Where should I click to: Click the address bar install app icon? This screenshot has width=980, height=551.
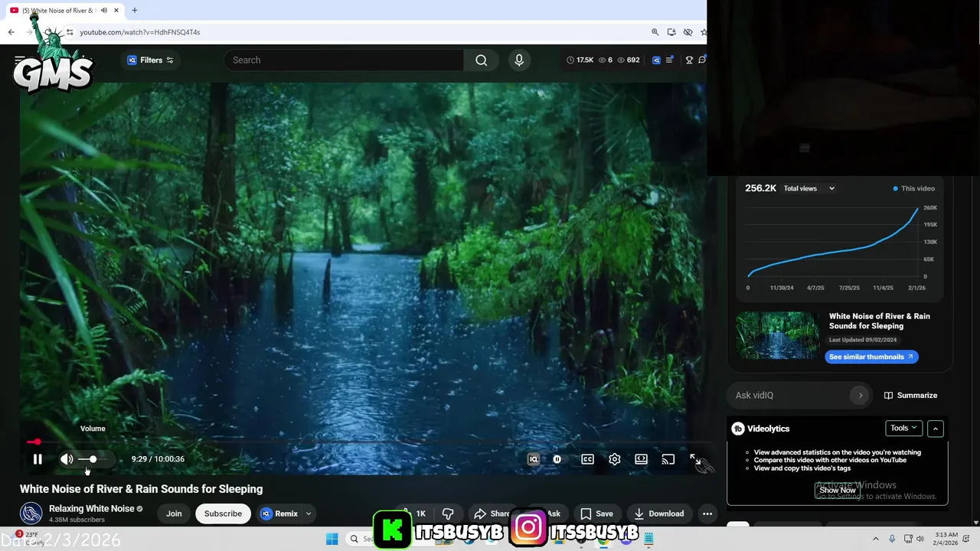click(x=671, y=32)
